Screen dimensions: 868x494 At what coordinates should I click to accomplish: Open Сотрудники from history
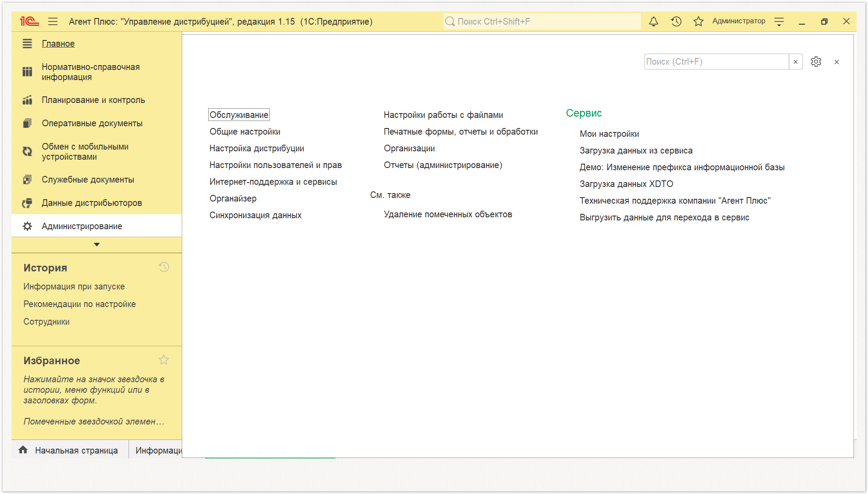pyautogui.click(x=46, y=322)
